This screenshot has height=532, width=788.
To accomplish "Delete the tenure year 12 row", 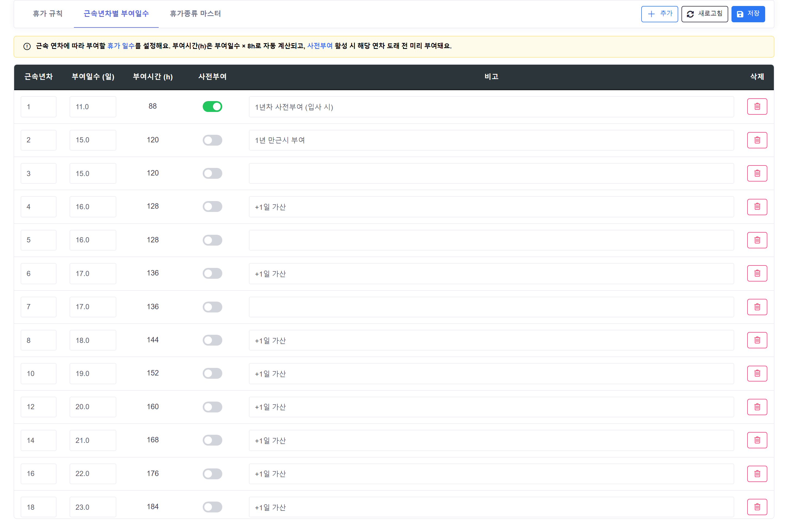I will point(757,407).
